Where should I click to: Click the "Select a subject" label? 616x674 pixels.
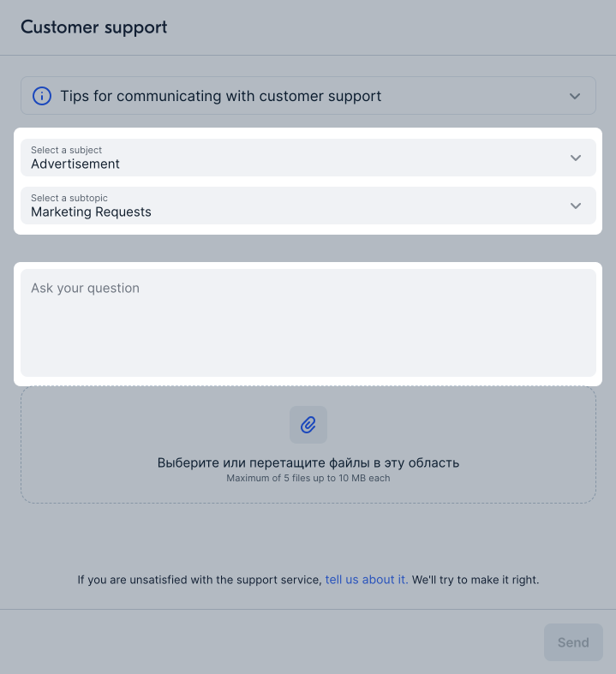point(66,150)
